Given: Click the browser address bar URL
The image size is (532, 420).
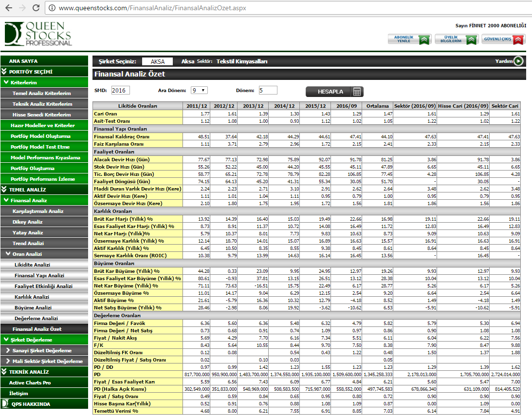Looking at the screenshot, I should coord(152,8).
